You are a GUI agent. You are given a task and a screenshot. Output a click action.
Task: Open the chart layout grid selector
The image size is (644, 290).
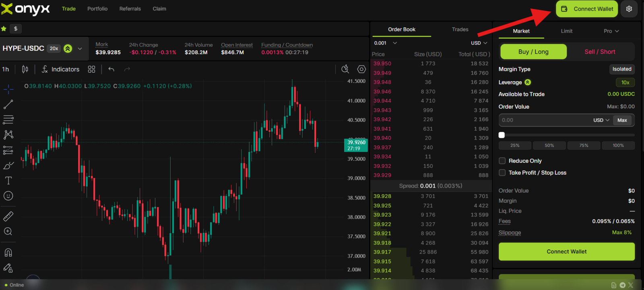[x=92, y=69]
